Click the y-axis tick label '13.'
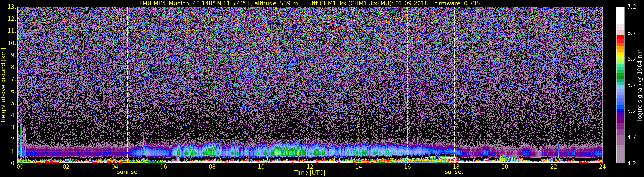Viewport: 644px width, 177px height. click(12, 7)
